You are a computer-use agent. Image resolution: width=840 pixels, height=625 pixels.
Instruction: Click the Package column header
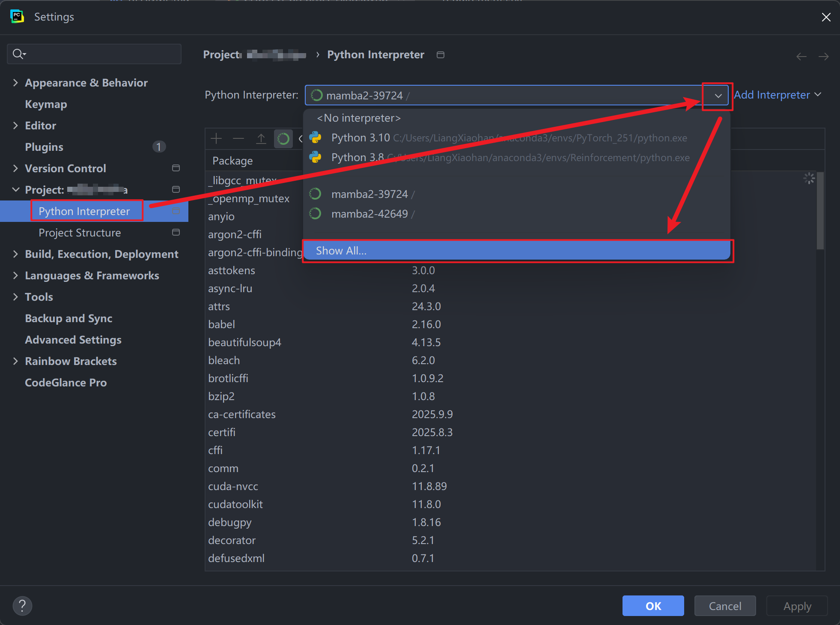click(x=232, y=161)
